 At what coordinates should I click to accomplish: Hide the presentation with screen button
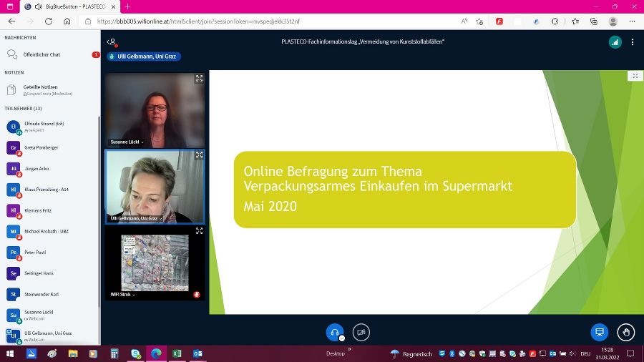click(599, 332)
